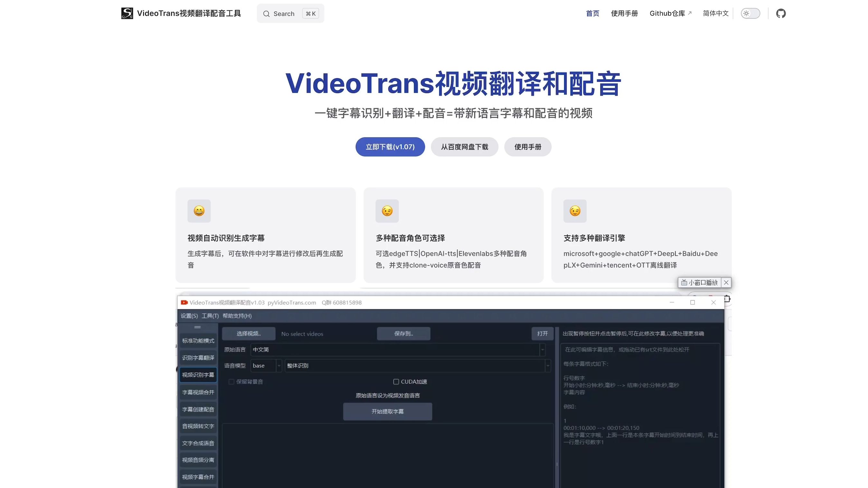
Task: Open 设置(S) menu in app
Action: coord(189,316)
